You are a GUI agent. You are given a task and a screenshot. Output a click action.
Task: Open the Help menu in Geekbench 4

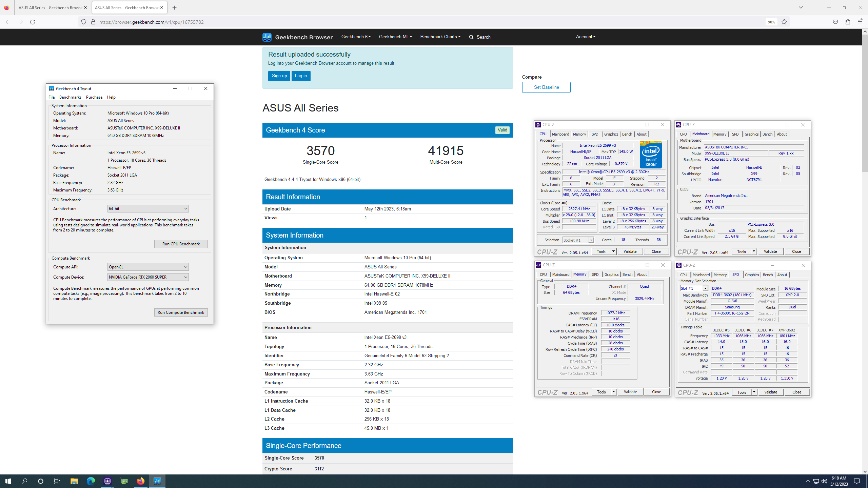(111, 97)
